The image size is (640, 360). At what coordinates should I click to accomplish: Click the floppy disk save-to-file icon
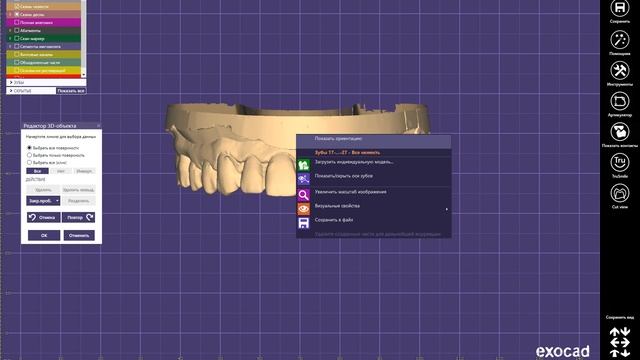click(x=303, y=223)
